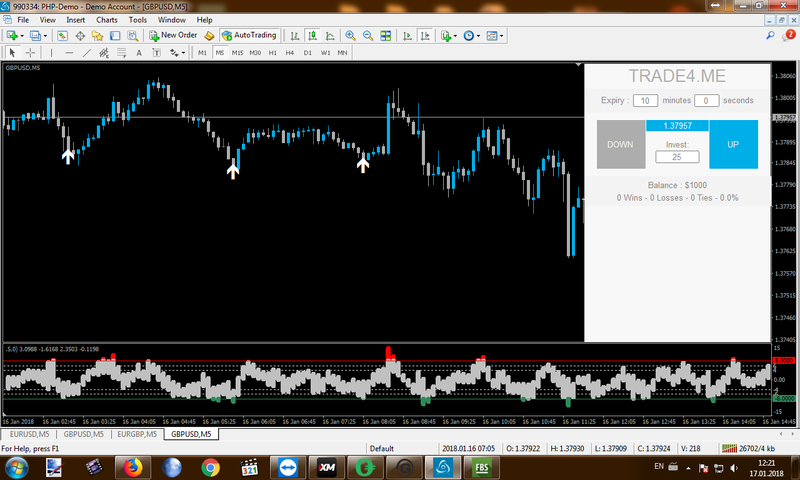800x480 pixels.
Task: Edit the Invest amount field
Action: click(677, 157)
